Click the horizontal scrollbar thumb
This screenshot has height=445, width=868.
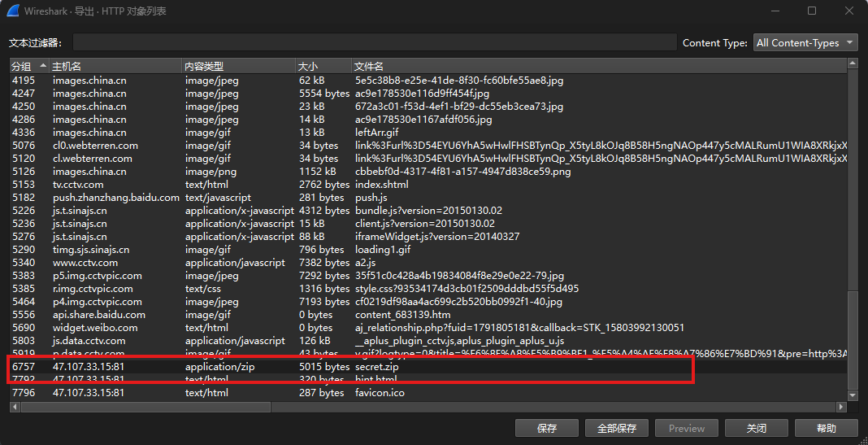[x=145, y=407]
